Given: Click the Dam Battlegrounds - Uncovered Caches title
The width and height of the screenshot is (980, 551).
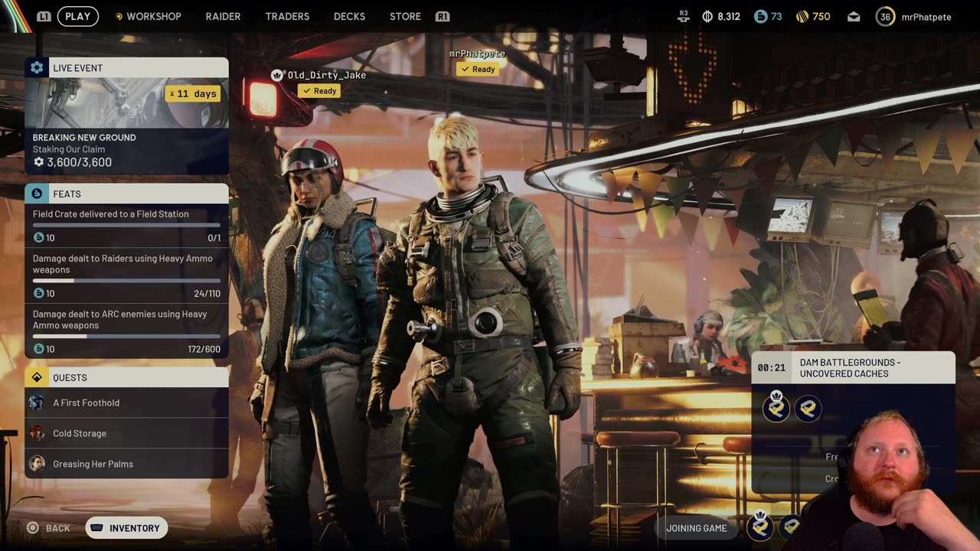Looking at the screenshot, I should click(850, 368).
